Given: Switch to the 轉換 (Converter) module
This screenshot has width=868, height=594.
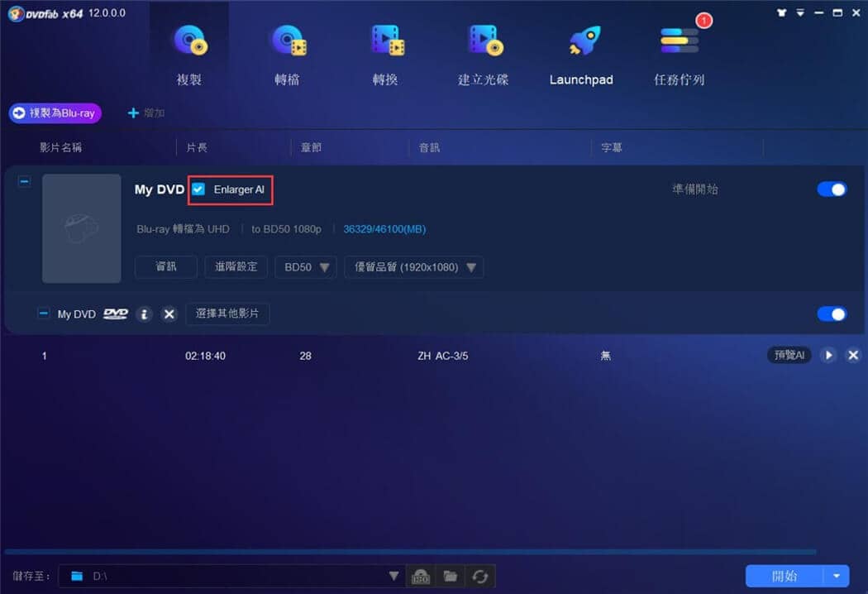Looking at the screenshot, I should (385, 54).
